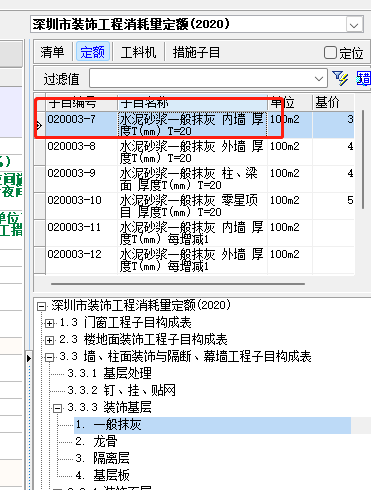This screenshot has height=490, width=371.
Task: Collapse the 深圳市装饰工程消耗量定额(2020) tree root
Action: (41, 306)
